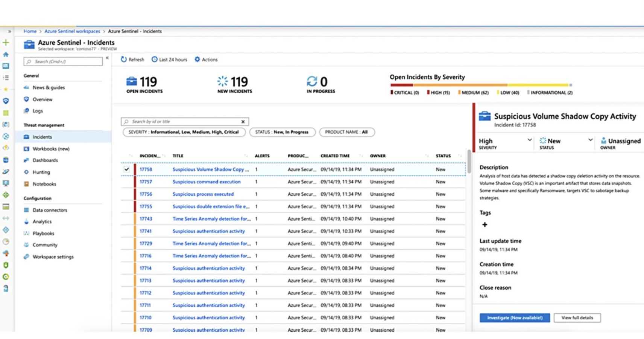
Task: Click the Notebooks icon in sidebar
Action: (x=26, y=184)
